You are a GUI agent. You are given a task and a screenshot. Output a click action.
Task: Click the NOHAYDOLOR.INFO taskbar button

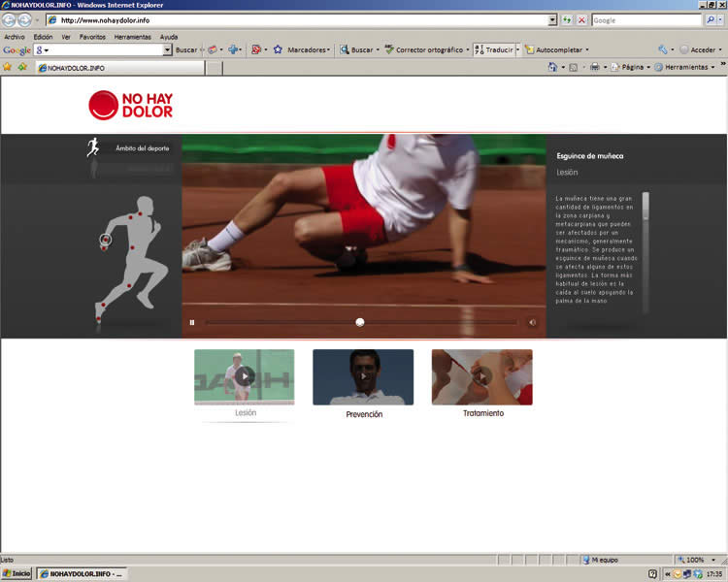(x=82, y=573)
